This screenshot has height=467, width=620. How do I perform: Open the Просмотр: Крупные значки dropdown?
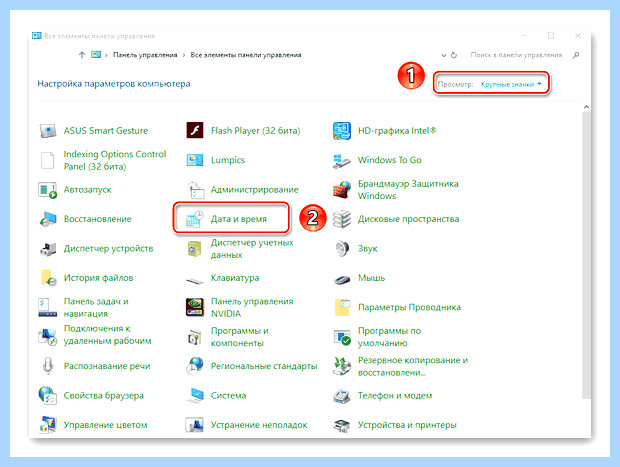pyautogui.click(x=511, y=84)
